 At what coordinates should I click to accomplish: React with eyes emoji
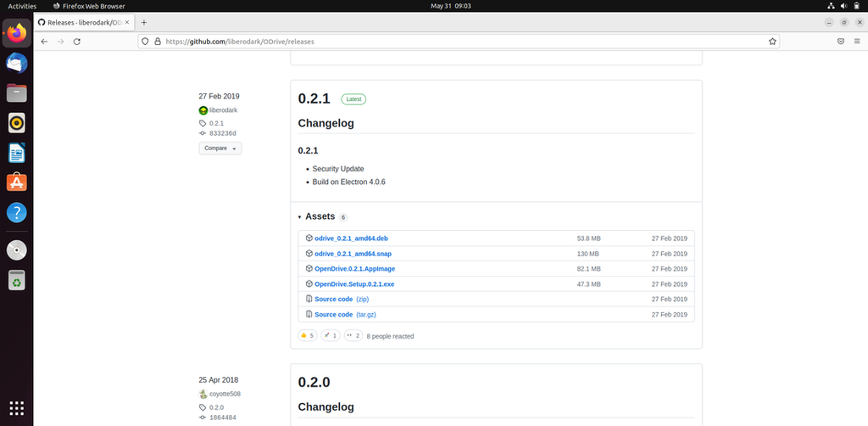(x=353, y=336)
